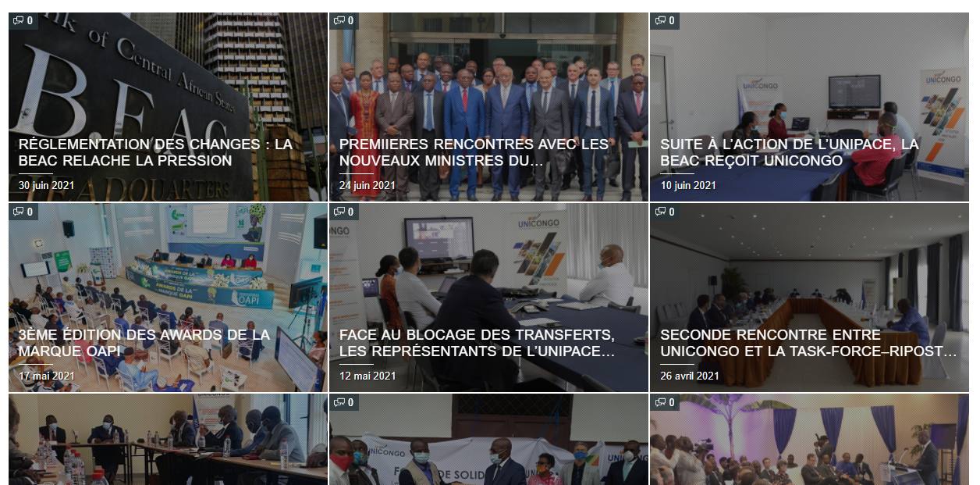The image size is (980, 485).
Task: Click the date 26 avril 2021
Action: pos(690,376)
